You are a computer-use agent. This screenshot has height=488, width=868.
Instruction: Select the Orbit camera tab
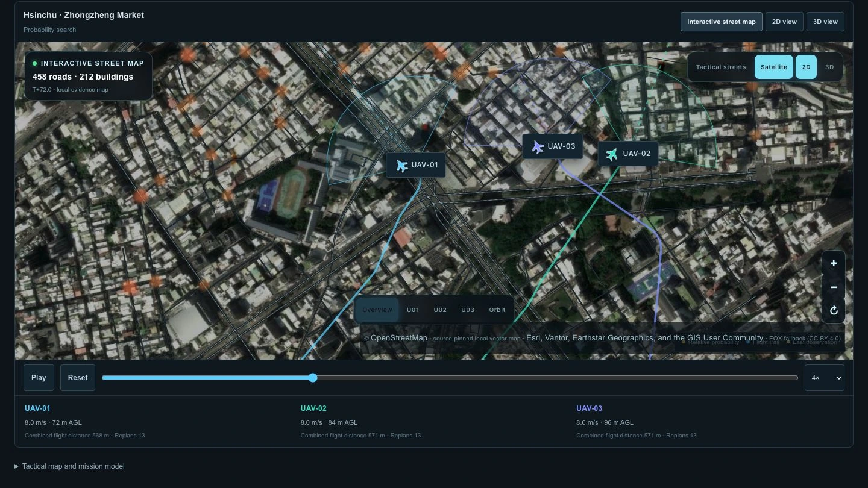pyautogui.click(x=497, y=310)
